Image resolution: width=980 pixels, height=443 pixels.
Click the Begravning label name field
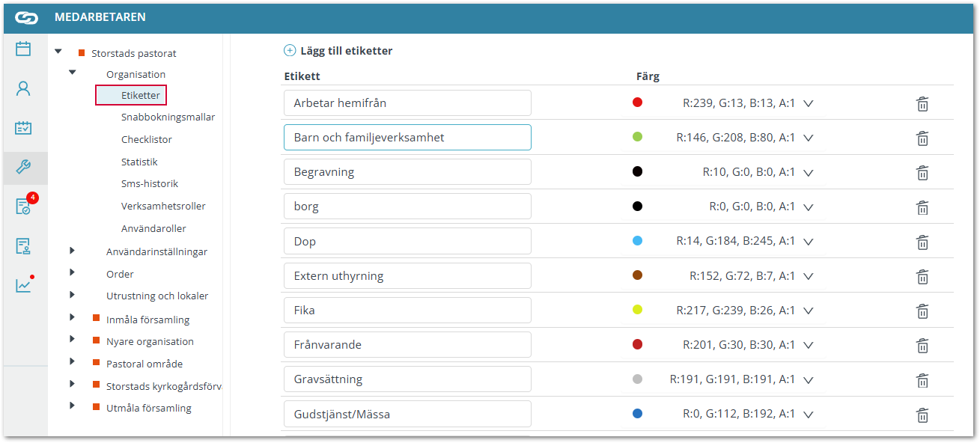[x=407, y=172]
